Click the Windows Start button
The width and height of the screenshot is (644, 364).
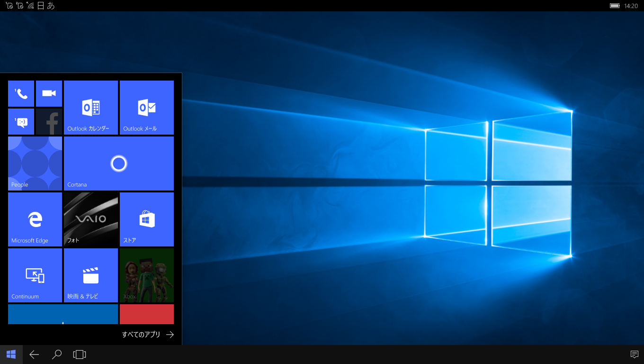tap(11, 355)
